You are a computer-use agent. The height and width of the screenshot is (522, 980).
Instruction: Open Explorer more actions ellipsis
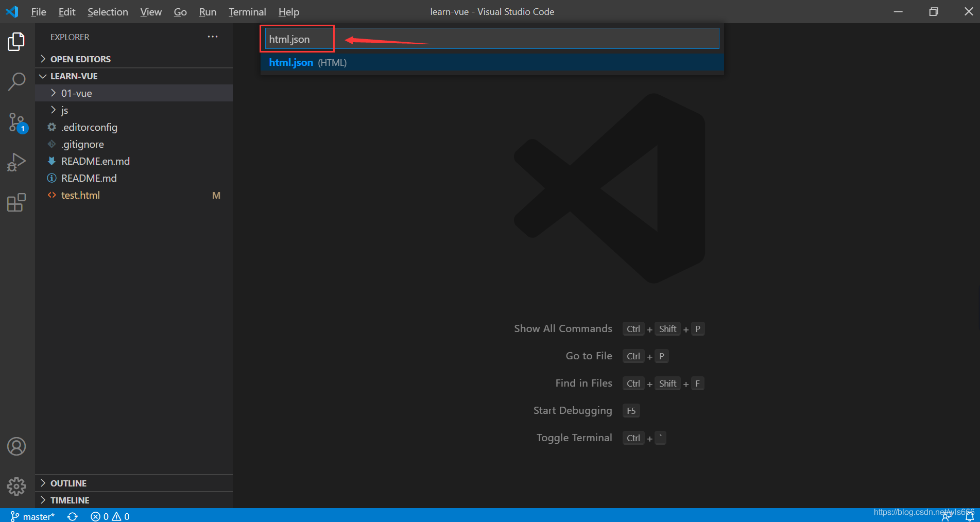point(213,37)
